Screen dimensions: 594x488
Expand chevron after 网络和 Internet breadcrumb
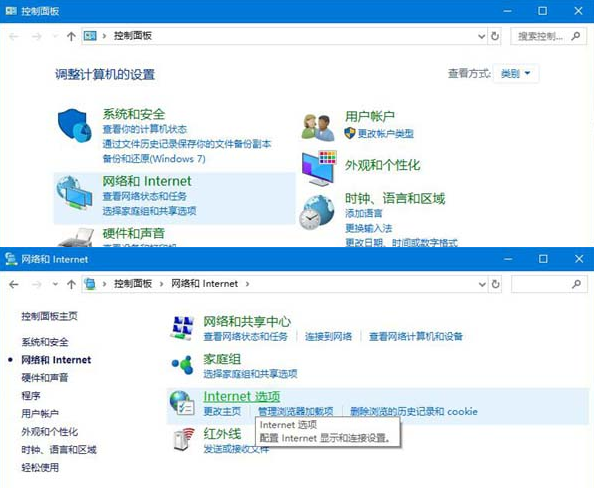pyautogui.click(x=247, y=284)
